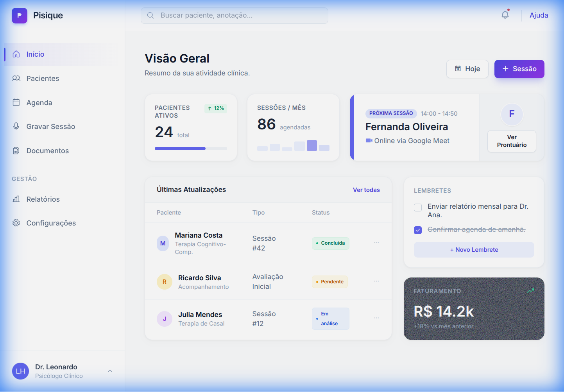Click the Pisique logo icon
The image size is (564, 392).
tap(20, 15)
